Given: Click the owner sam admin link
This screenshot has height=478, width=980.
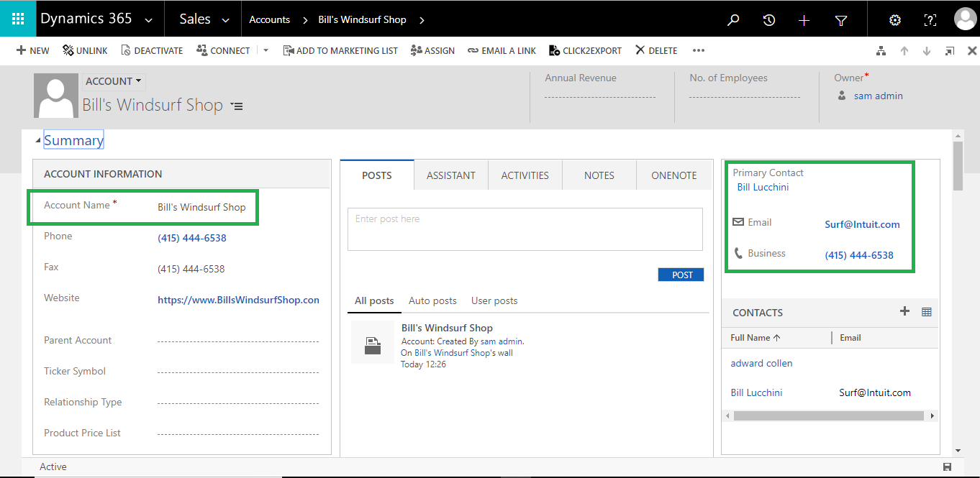Looking at the screenshot, I should [878, 96].
